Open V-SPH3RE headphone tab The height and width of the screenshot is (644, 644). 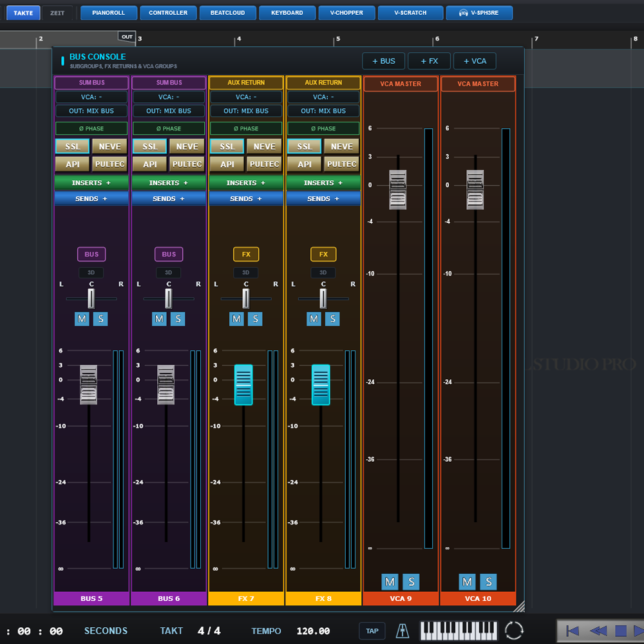click(479, 13)
